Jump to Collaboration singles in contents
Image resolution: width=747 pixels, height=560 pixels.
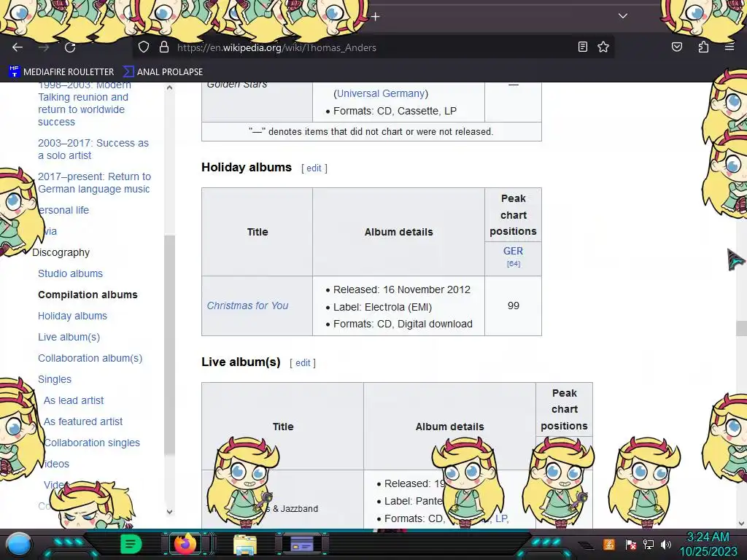point(92,443)
